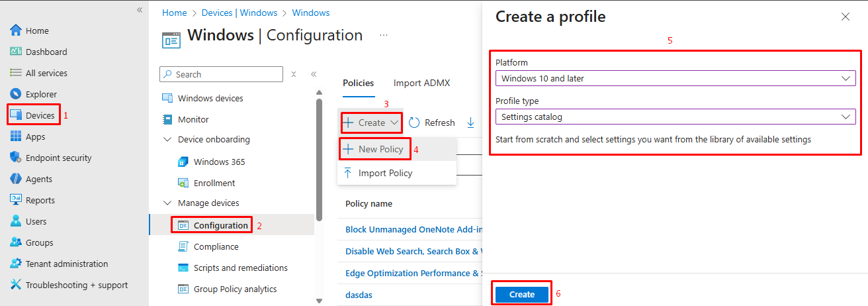868x306 pixels.
Task: Select the Apps grid icon
Action: [x=16, y=136]
